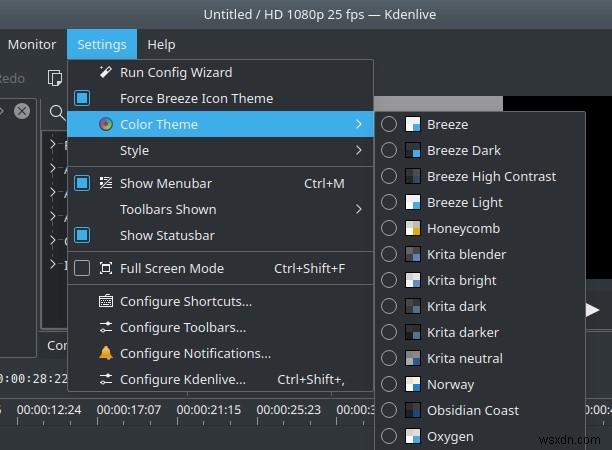The image size is (612, 450).
Task: Click the Configure Kdenlive sliders icon
Action: (x=106, y=379)
